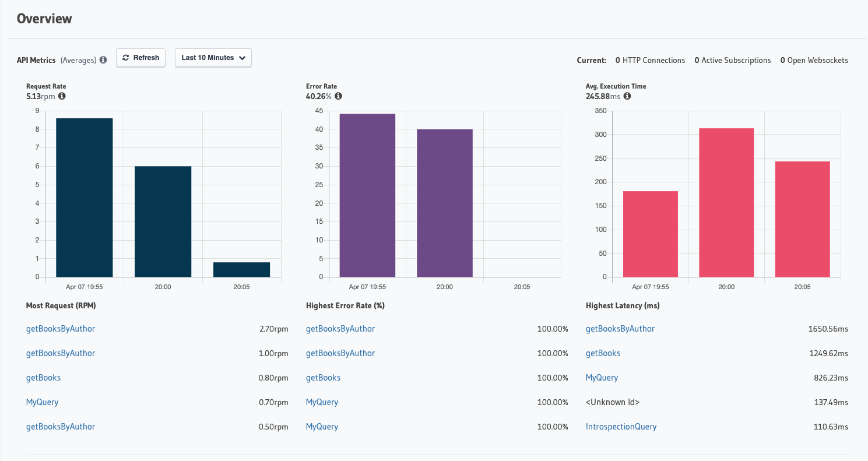The width and height of the screenshot is (868, 461).
Task: Select MyQuery under Most Request
Action: coord(41,402)
